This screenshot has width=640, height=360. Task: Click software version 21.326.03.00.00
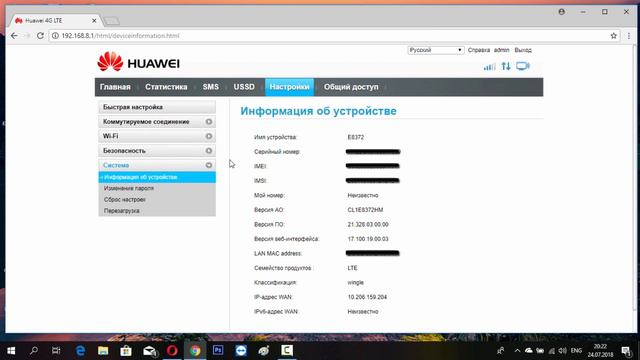click(x=368, y=224)
